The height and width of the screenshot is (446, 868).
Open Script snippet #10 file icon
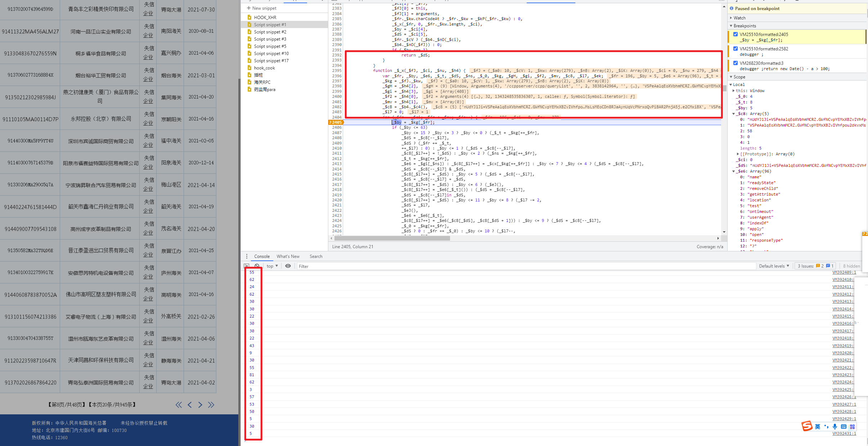tap(249, 53)
